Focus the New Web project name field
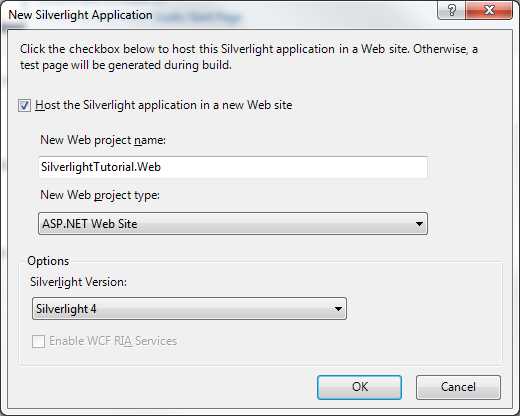The height and width of the screenshot is (416, 520). pos(233,167)
